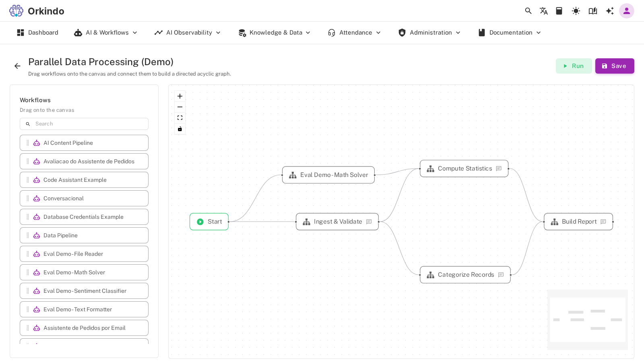Open the map/book icon in header
Screen dimensions: 644x362
(x=593, y=11)
